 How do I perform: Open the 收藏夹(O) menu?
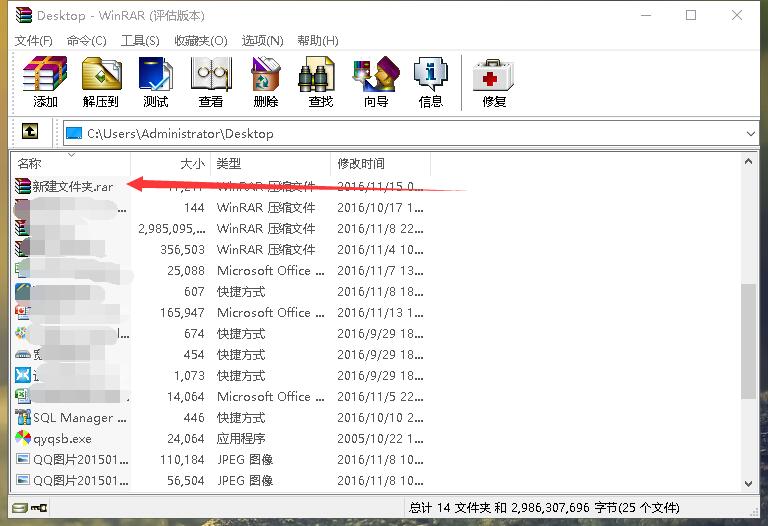(201, 41)
